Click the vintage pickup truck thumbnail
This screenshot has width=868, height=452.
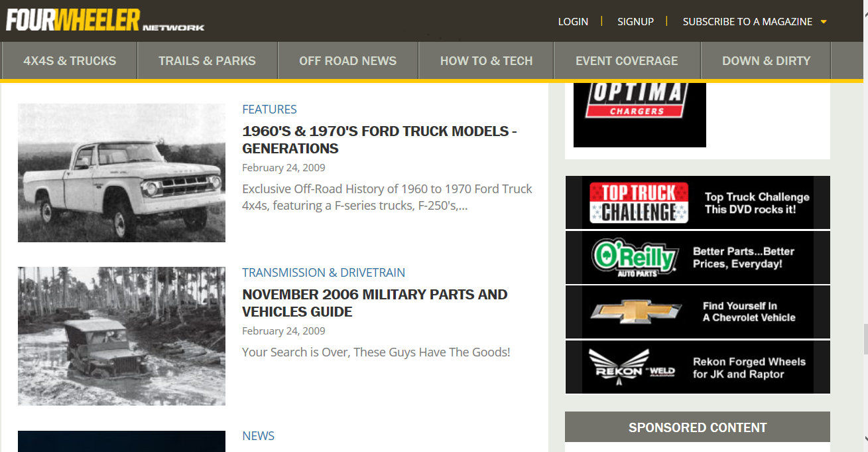point(121,173)
